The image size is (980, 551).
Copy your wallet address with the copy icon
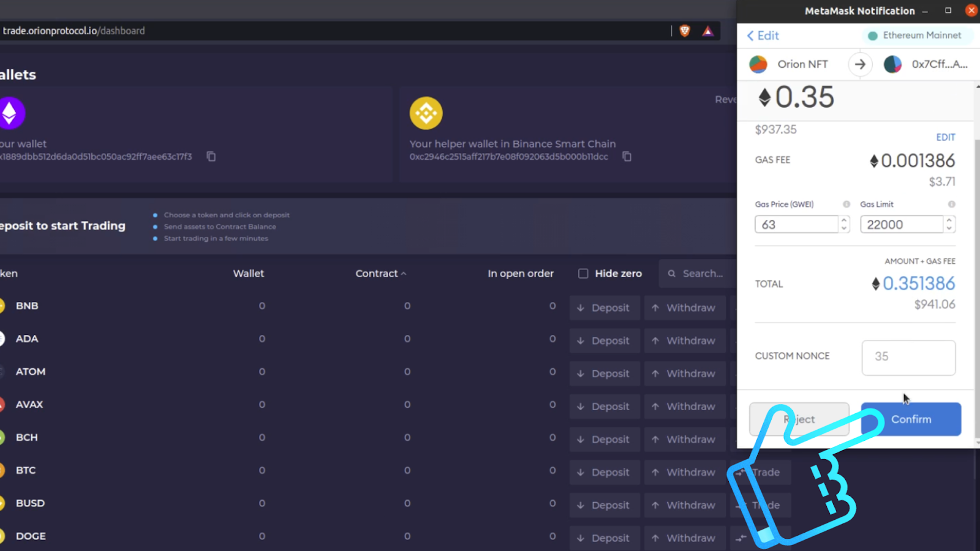click(x=211, y=157)
